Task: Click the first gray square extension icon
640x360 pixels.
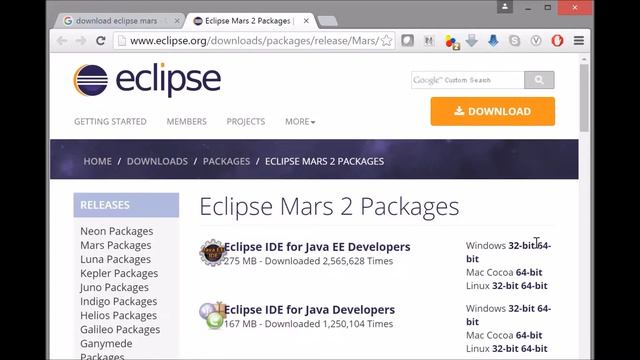Action: coord(407,41)
